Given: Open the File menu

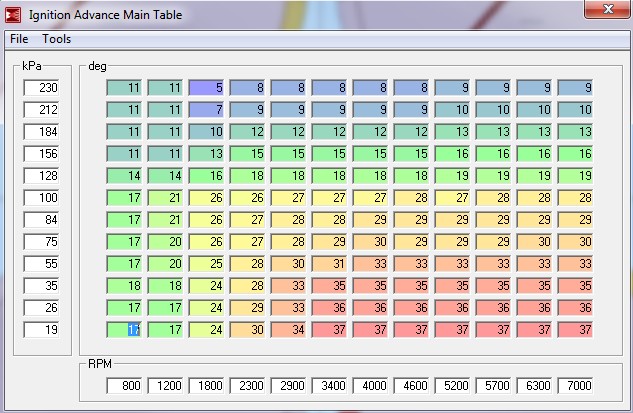Looking at the screenshot, I should 19,39.
